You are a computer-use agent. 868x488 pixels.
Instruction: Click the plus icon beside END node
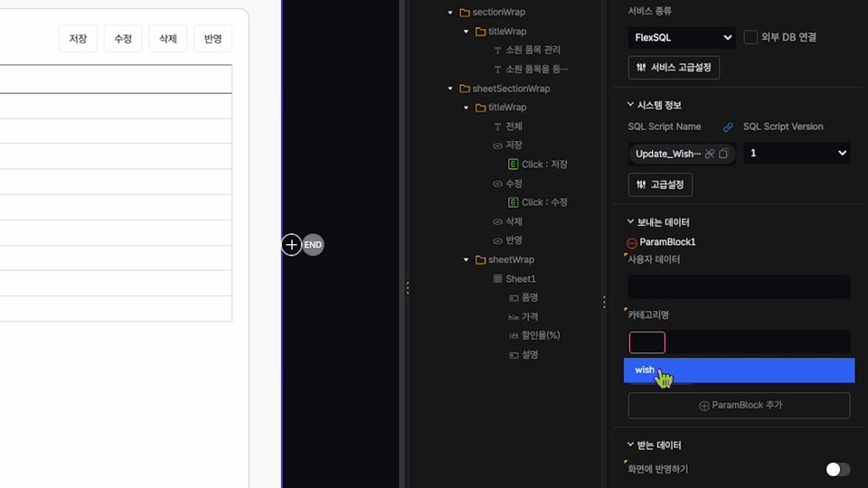pyautogui.click(x=291, y=245)
